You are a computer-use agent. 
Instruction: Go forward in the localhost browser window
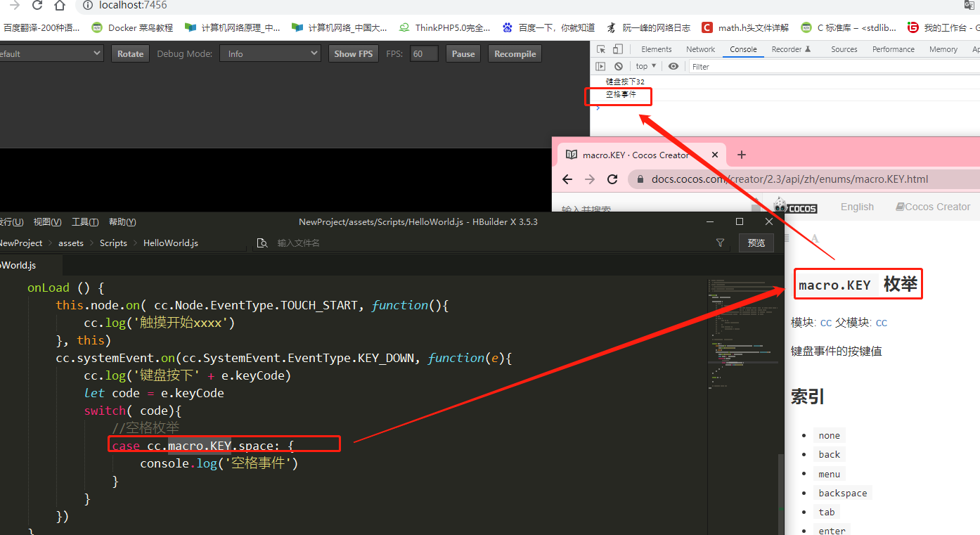[x=14, y=5]
